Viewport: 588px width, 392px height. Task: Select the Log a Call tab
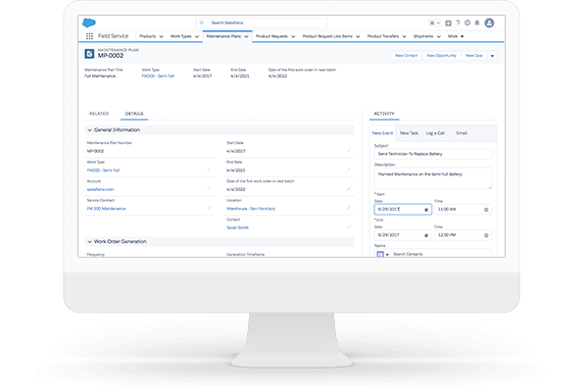tap(436, 131)
